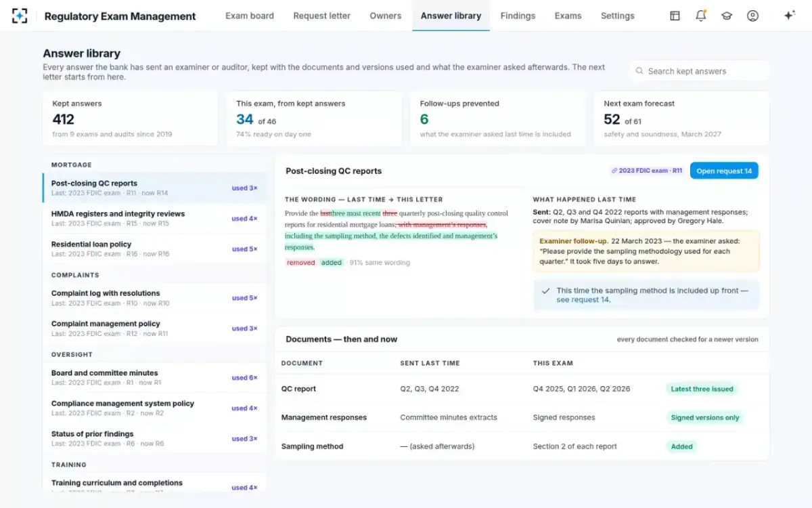
Task: Click 'used 3×' on Post-closing QC row
Action: click(244, 188)
